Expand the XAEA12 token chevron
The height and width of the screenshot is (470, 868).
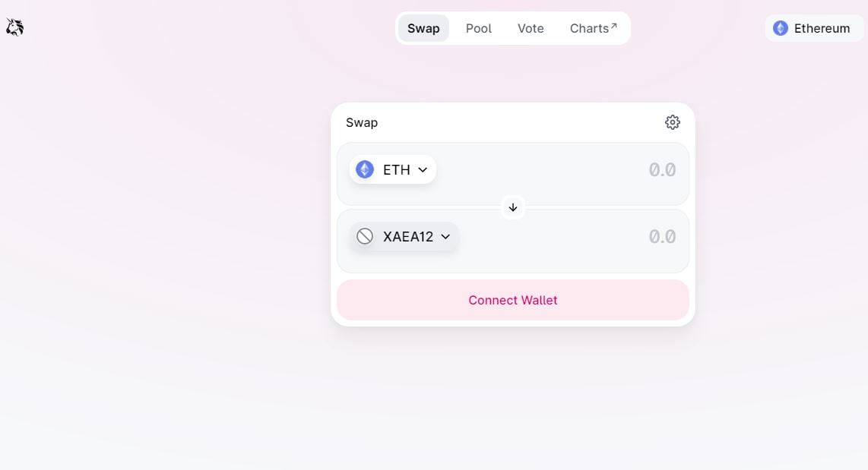[446, 237]
